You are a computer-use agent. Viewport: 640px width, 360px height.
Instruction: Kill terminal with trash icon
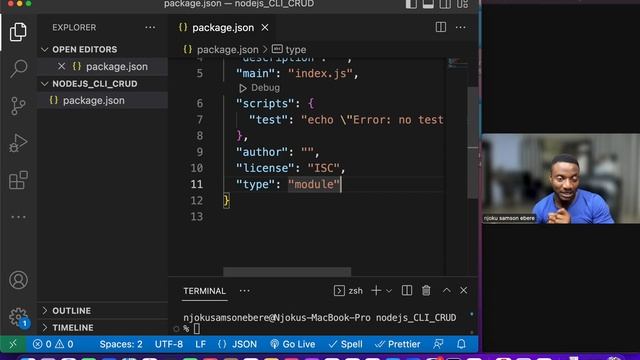tap(426, 291)
